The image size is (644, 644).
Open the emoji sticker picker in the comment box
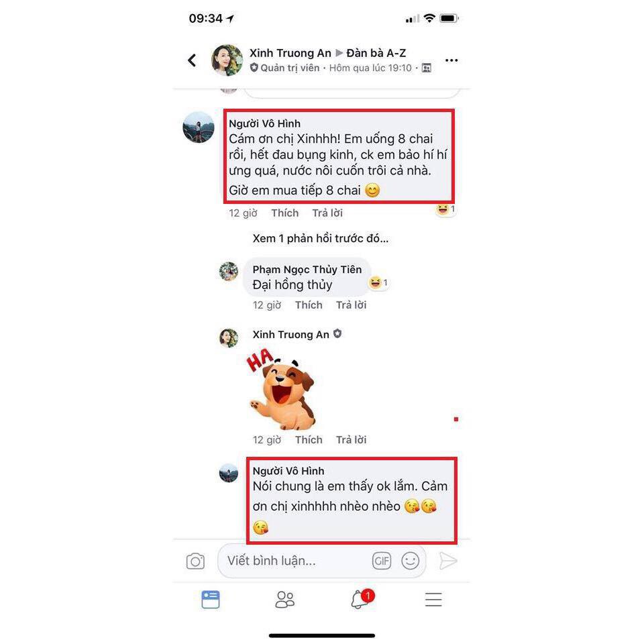(410, 561)
